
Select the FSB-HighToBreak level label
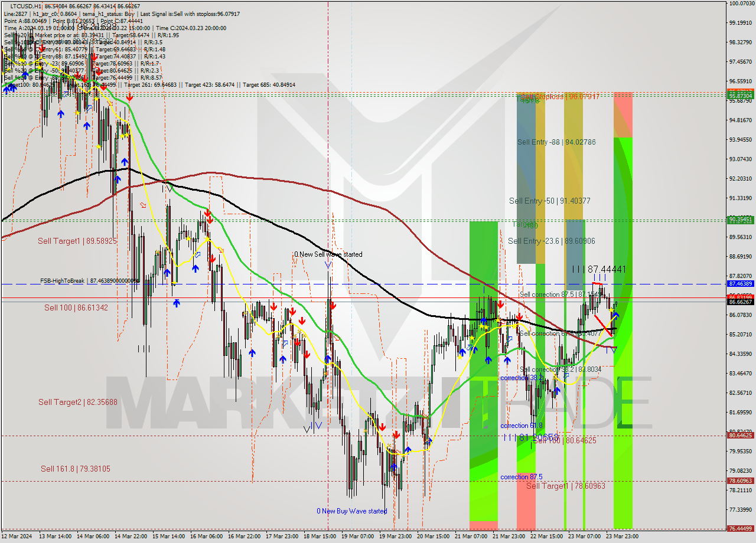tap(90, 281)
